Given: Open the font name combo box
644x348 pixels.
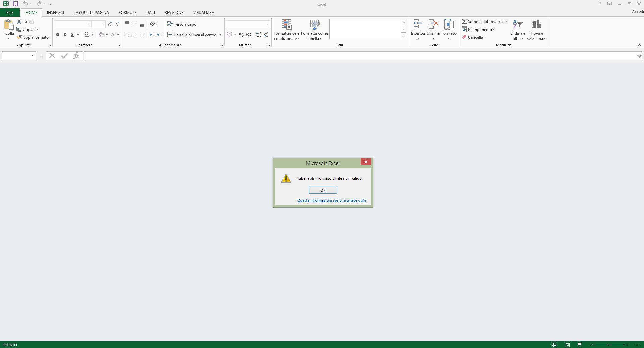Looking at the screenshot, I should [x=72, y=24].
